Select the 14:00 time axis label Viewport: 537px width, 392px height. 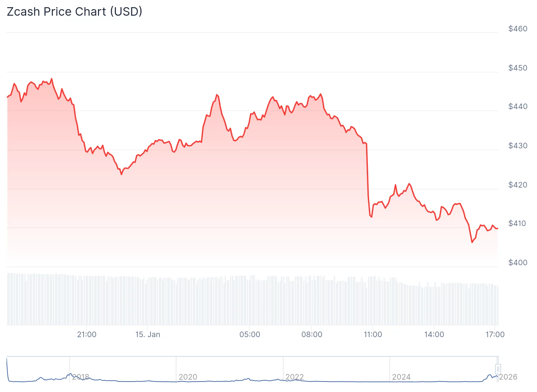(x=434, y=335)
